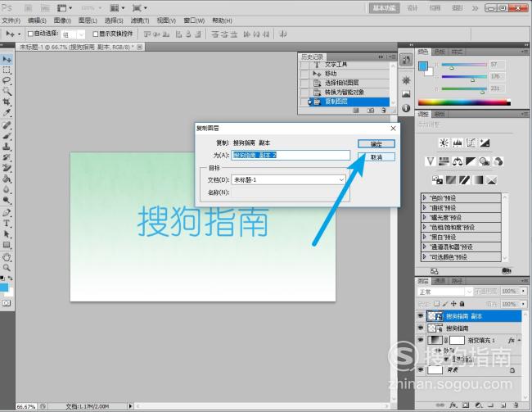The width and height of the screenshot is (532, 412).
Task: Select the History Brush tool
Action: tap(7, 157)
